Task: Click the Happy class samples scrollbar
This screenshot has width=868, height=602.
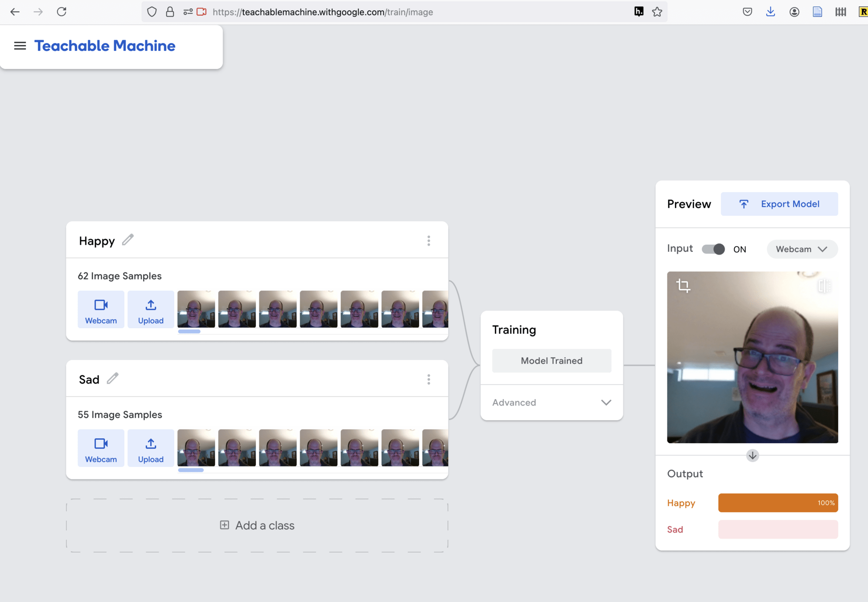Action: 189,331
